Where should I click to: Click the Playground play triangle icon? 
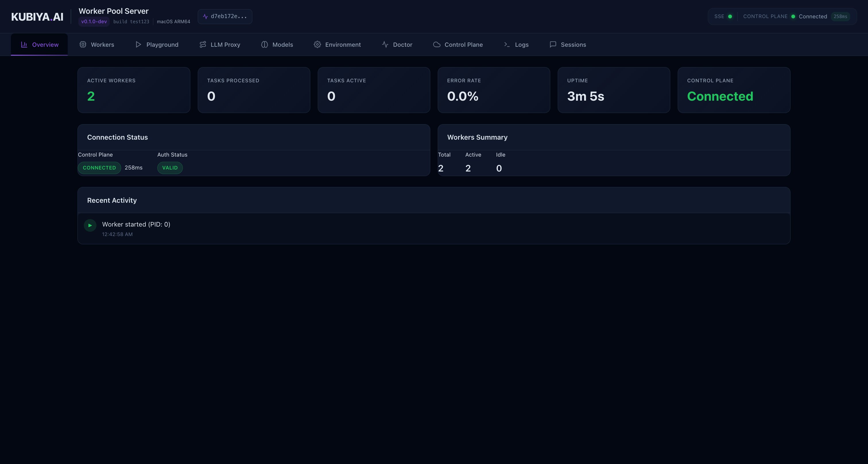(138, 44)
